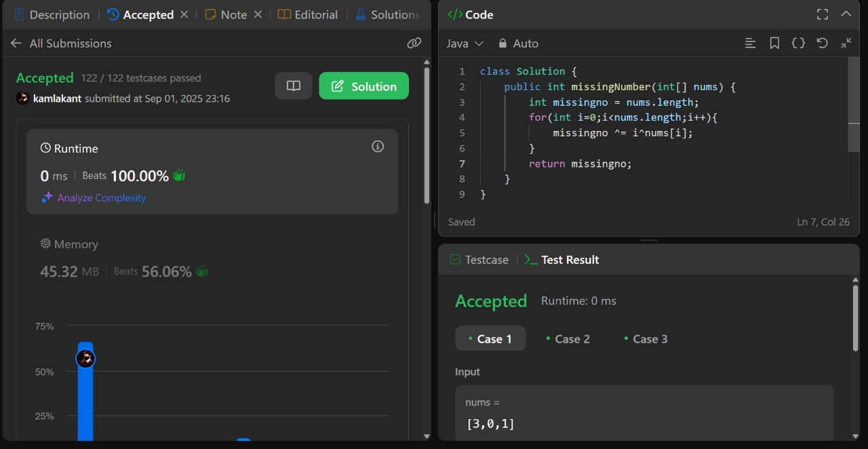Select the Case 2 testcase
This screenshot has height=449, width=868.
coord(568,339)
